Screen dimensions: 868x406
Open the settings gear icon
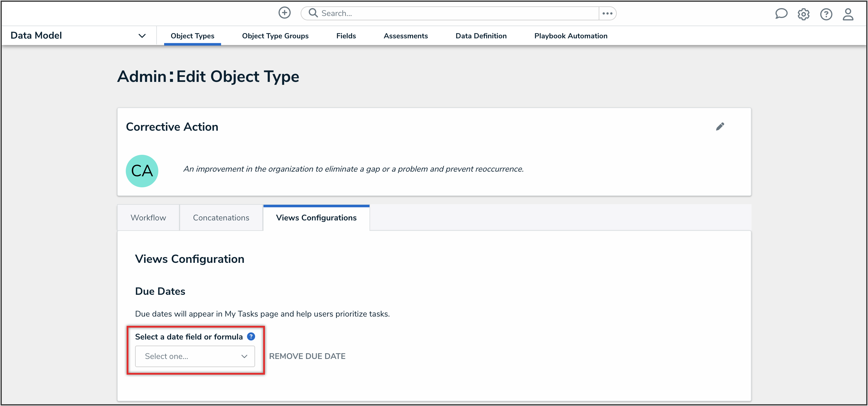(803, 14)
